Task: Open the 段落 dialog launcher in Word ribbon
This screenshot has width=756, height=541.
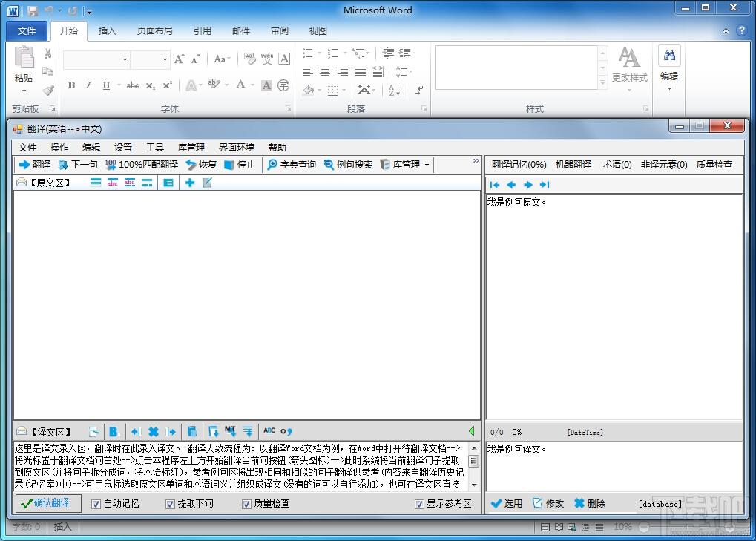Action: 424,109
